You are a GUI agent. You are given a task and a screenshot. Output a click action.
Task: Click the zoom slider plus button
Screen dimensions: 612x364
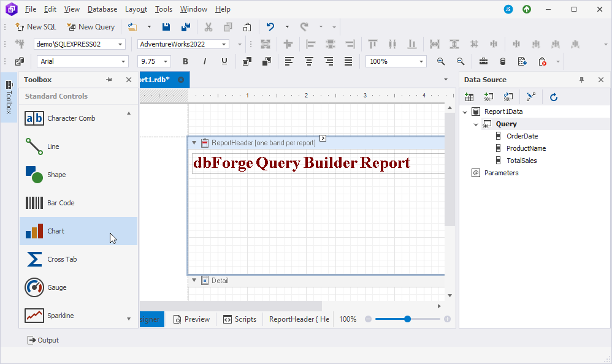point(447,319)
